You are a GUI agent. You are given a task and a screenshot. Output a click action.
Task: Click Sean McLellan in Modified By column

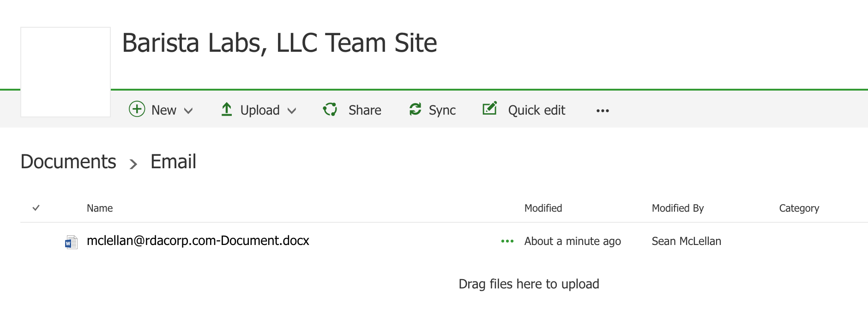[x=687, y=241]
